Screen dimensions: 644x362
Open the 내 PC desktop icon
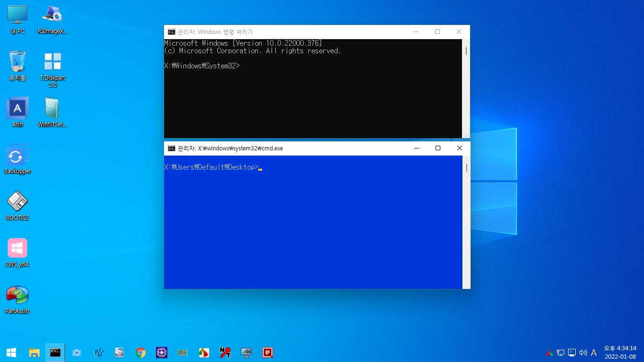(17, 20)
